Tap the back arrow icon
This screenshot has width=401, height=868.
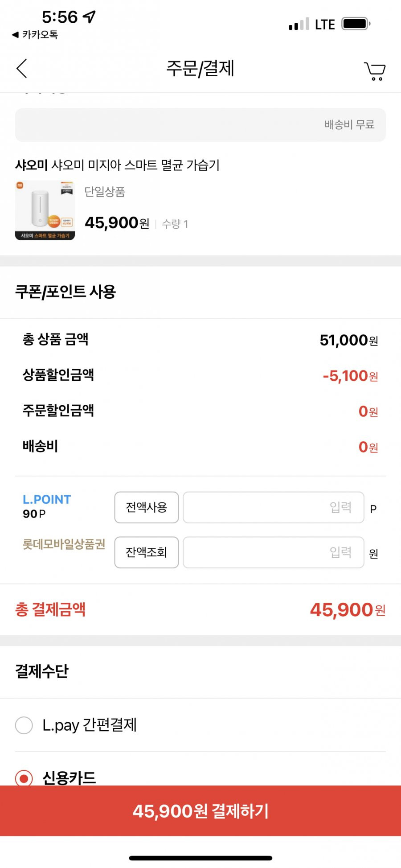22,68
